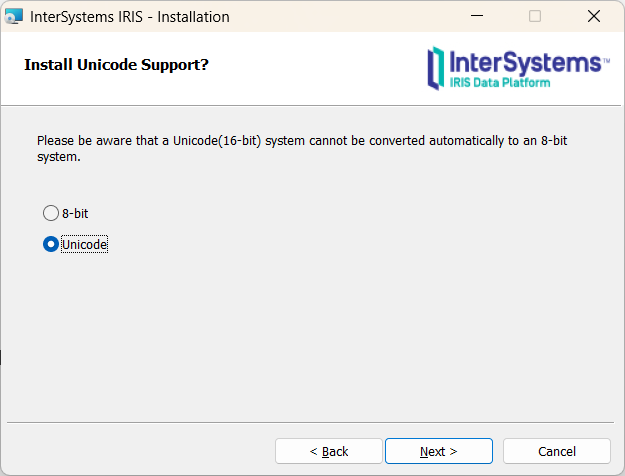Go to the previous step with Back
This screenshot has width=625, height=476.
(x=329, y=451)
